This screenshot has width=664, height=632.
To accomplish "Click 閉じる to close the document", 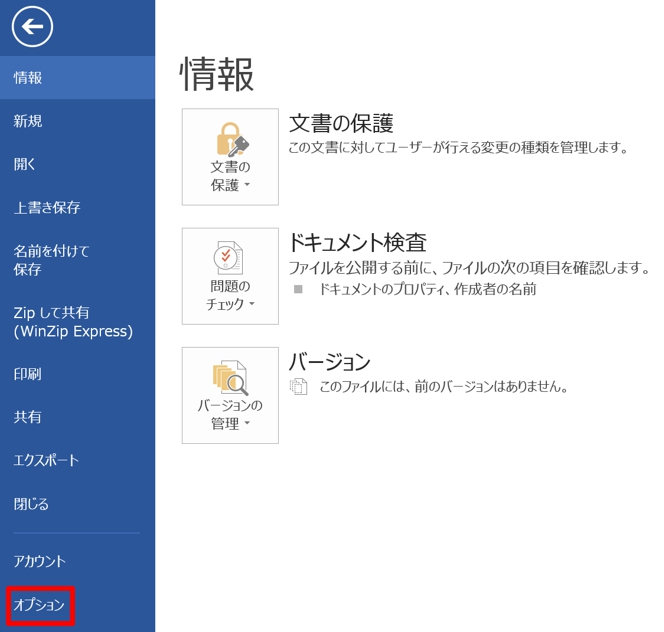I will point(77,504).
